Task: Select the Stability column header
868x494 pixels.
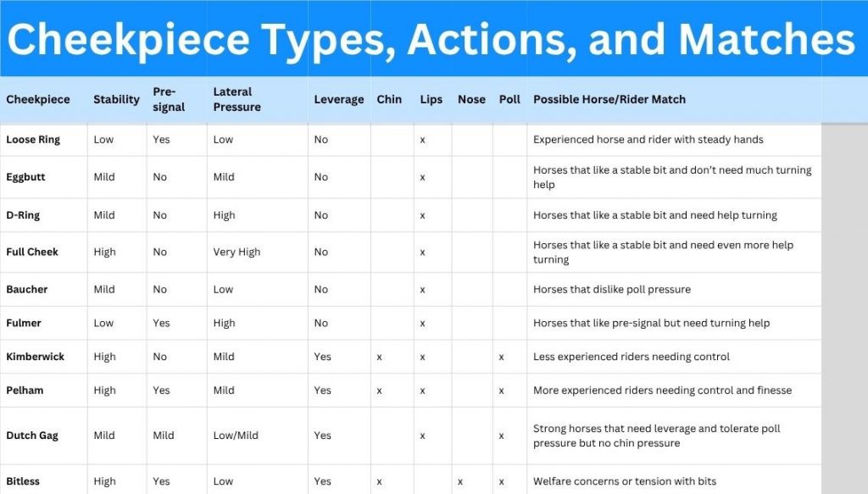Action: [116, 99]
